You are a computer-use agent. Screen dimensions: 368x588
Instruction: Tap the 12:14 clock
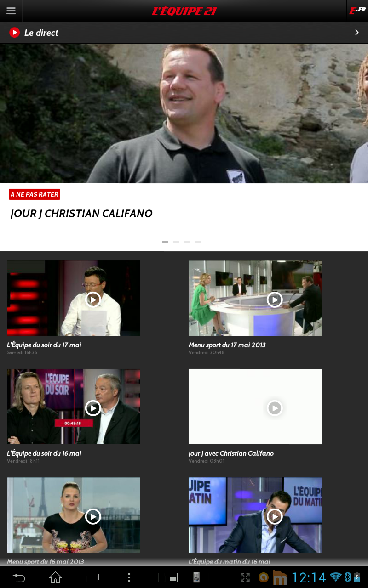coord(309,577)
